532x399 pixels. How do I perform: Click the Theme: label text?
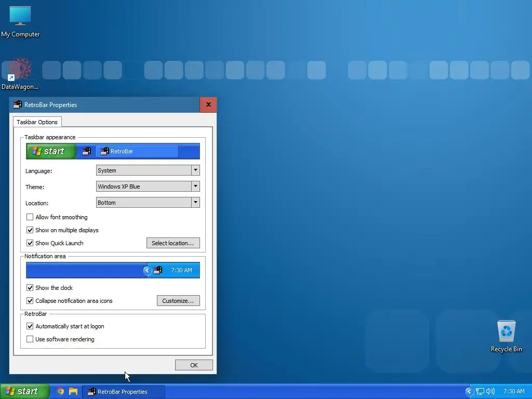pyautogui.click(x=35, y=187)
